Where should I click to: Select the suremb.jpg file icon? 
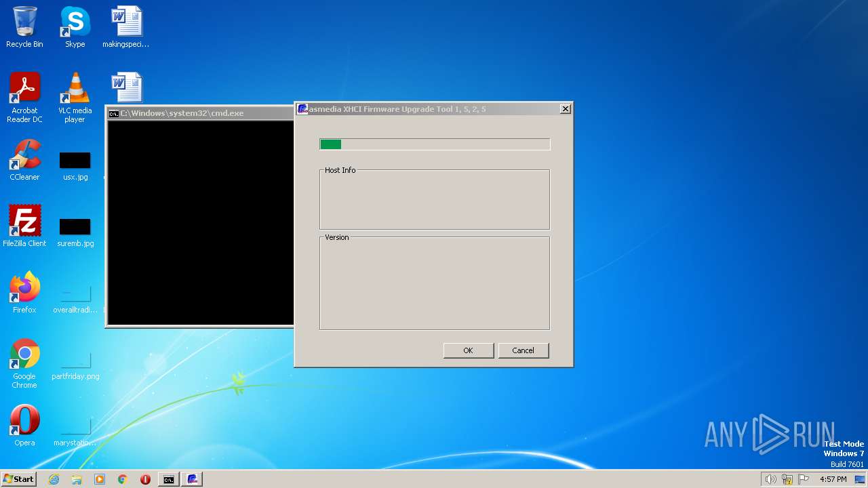pyautogui.click(x=75, y=232)
